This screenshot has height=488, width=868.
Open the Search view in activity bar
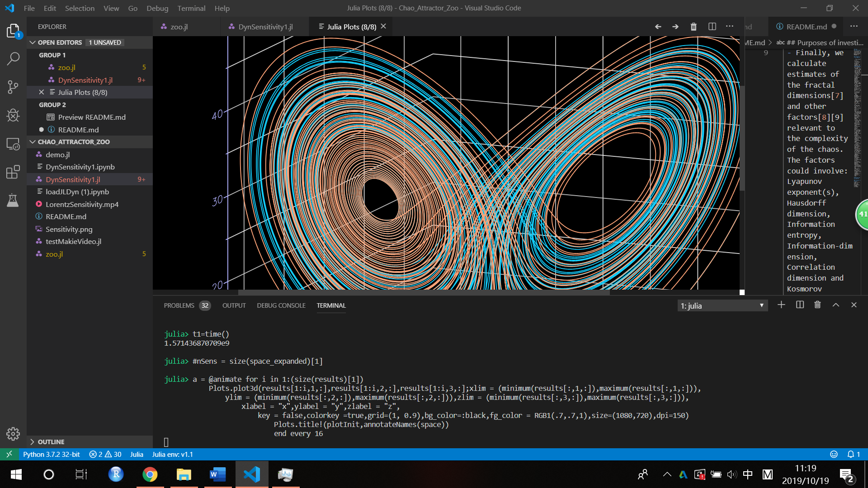tap(13, 58)
